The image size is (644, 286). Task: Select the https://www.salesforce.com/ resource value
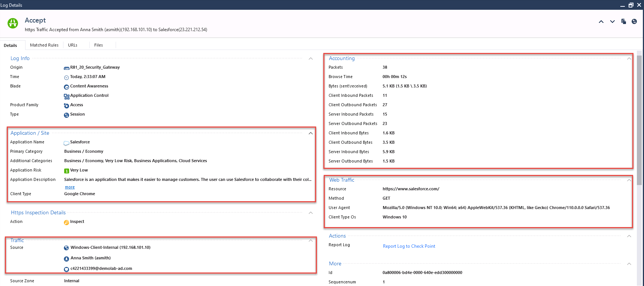click(411, 189)
